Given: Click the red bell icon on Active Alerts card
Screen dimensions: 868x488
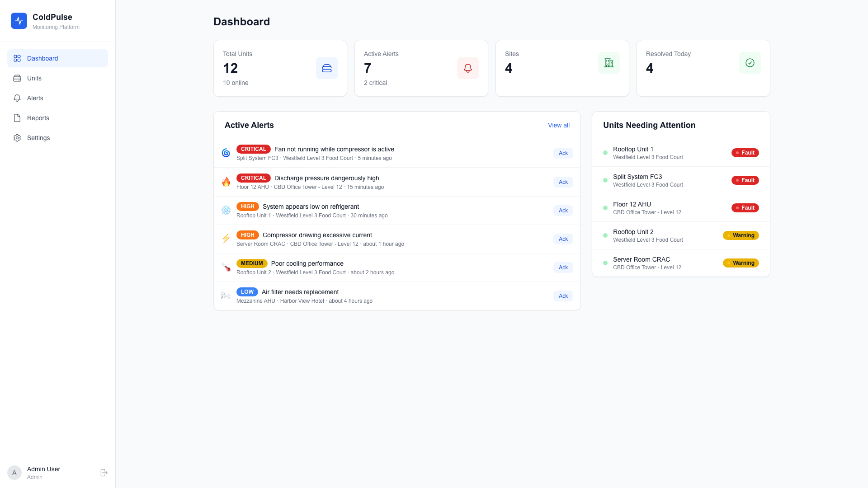Looking at the screenshot, I should (468, 68).
